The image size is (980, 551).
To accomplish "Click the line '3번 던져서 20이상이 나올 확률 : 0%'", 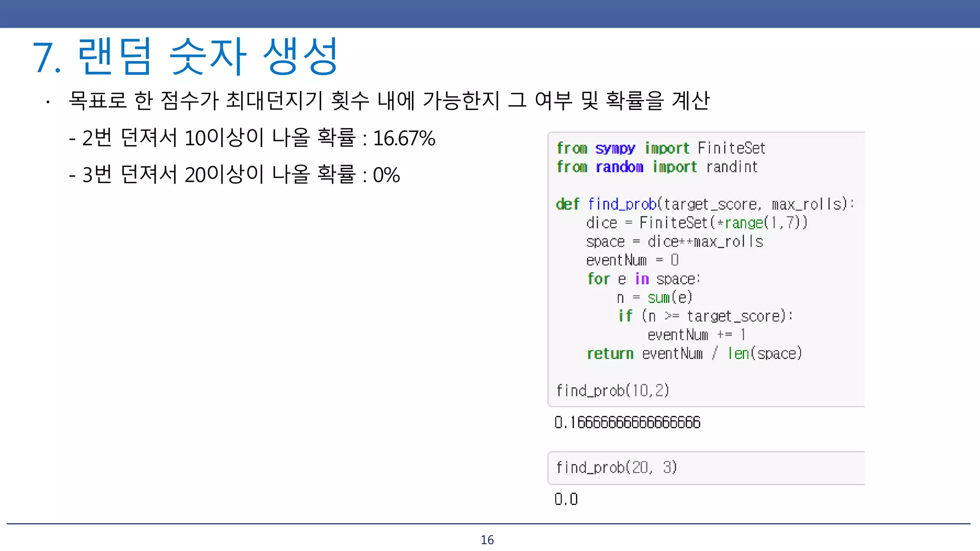I will tap(234, 174).
